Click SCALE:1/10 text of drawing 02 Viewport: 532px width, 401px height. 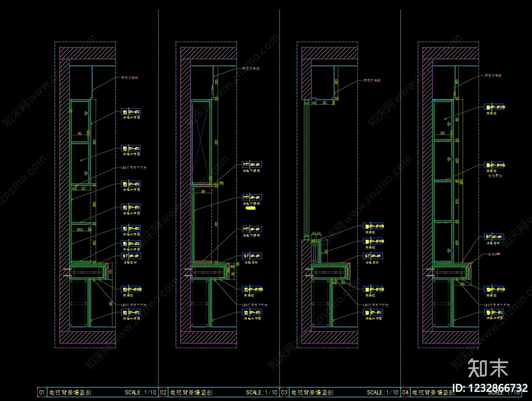[262, 392]
